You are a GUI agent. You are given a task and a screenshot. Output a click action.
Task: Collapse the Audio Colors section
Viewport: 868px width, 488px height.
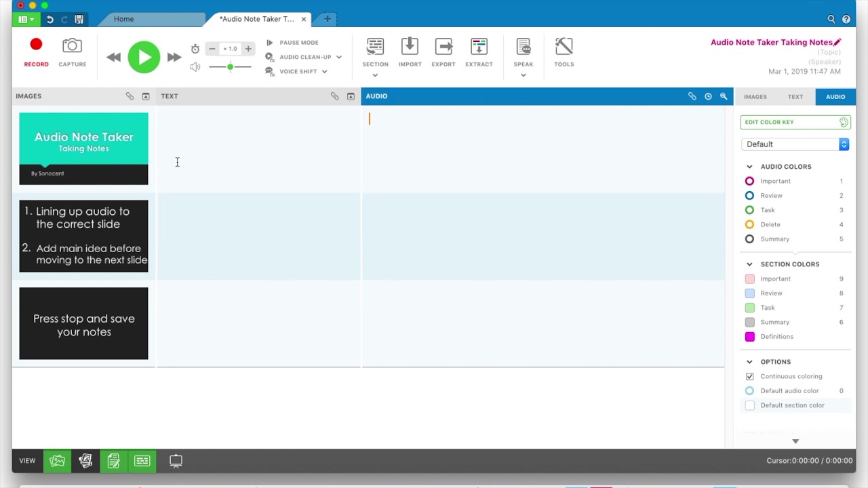pyautogui.click(x=749, y=167)
